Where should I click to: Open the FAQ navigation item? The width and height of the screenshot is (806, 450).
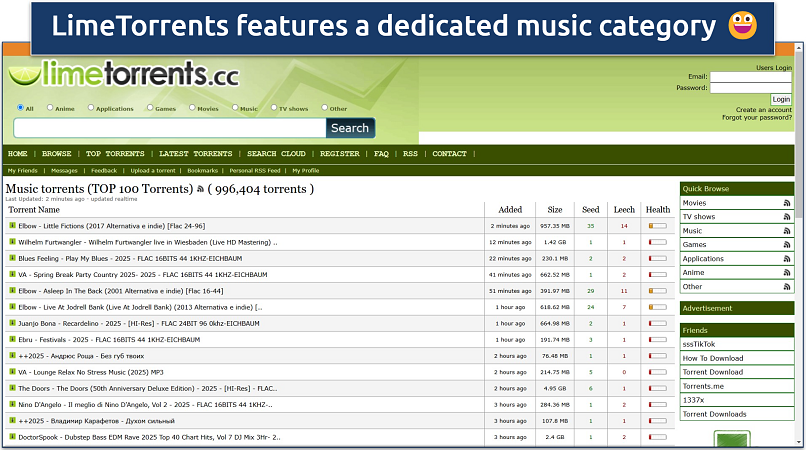pyautogui.click(x=381, y=154)
